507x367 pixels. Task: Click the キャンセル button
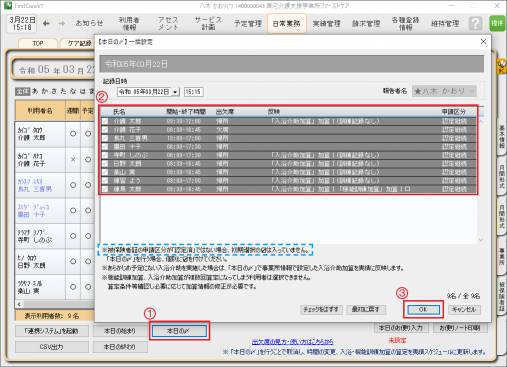point(464,309)
